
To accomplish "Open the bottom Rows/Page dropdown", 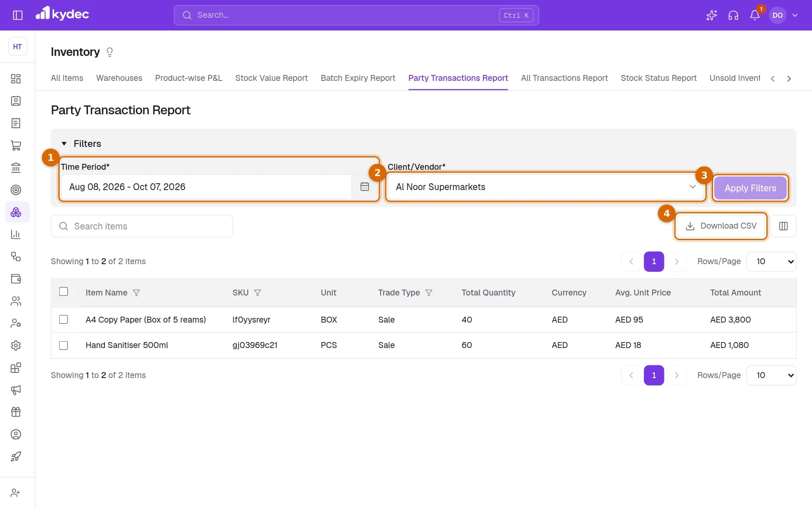I will [771, 375].
